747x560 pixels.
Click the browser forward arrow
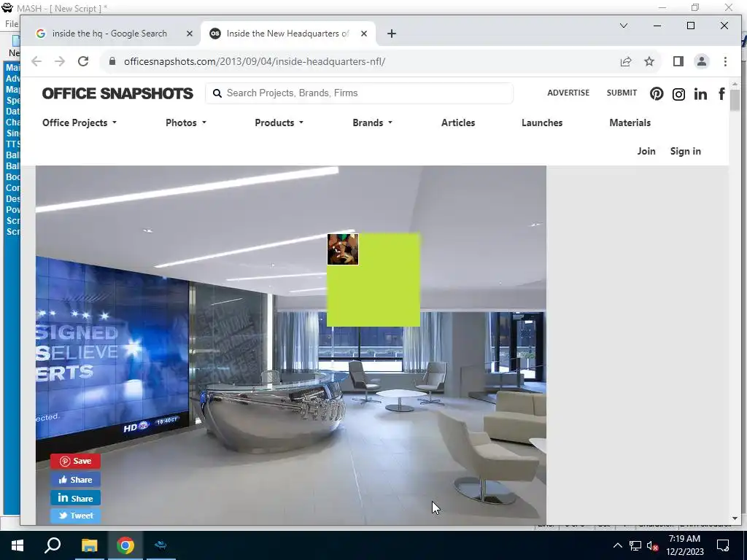[60, 61]
